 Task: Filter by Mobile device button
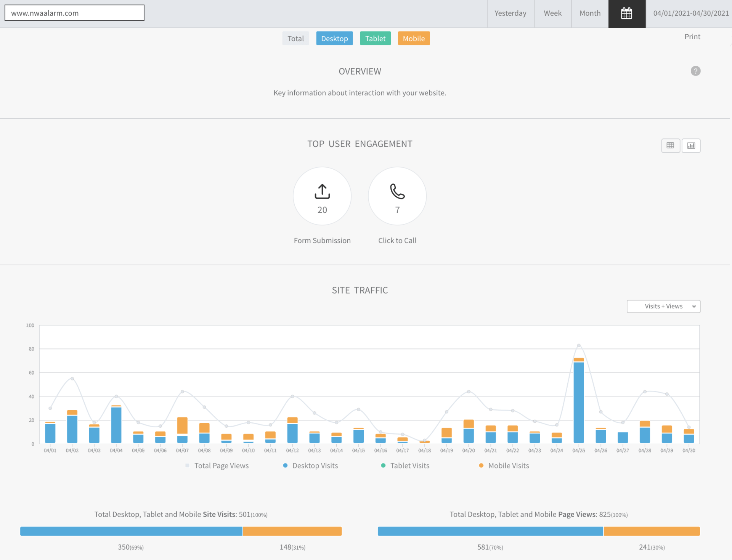tap(414, 39)
